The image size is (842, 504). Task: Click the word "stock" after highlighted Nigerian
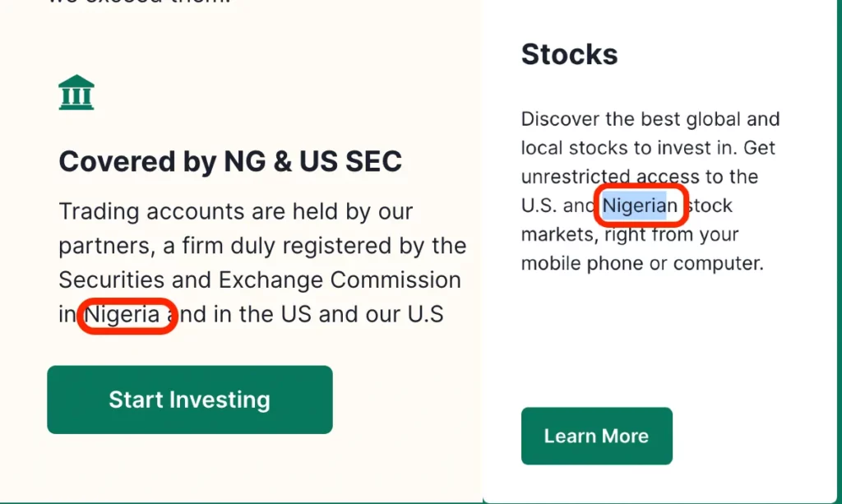click(x=709, y=206)
